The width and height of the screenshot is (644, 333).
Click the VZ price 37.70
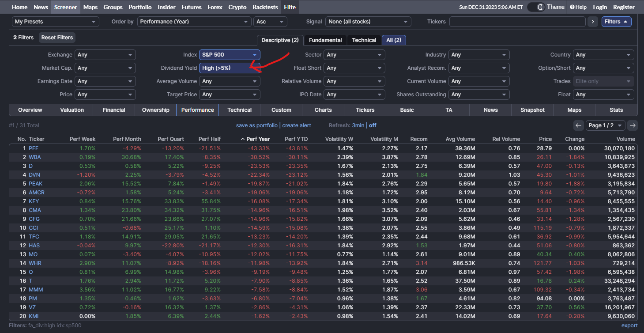544,307
